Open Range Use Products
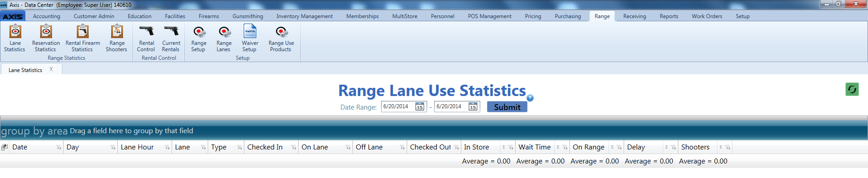 click(x=281, y=38)
